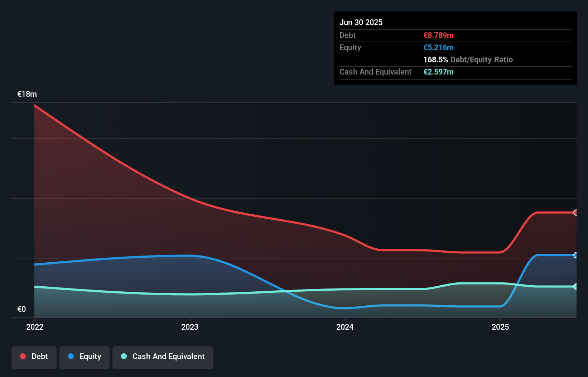Image resolution: width=588 pixels, height=377 pixels.
Task: Click the €18m gridline label on the chart
Action: point(26,94)
